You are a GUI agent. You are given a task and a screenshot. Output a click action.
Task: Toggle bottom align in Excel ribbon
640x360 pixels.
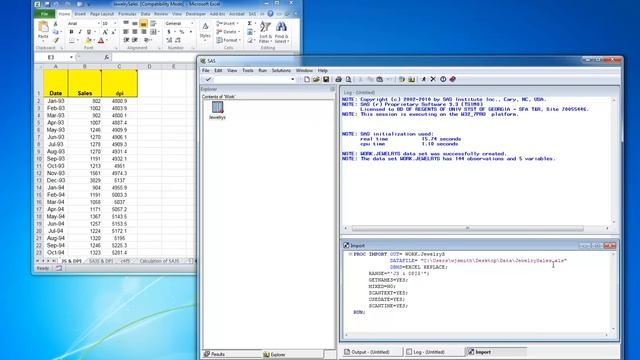click(144, 24)
